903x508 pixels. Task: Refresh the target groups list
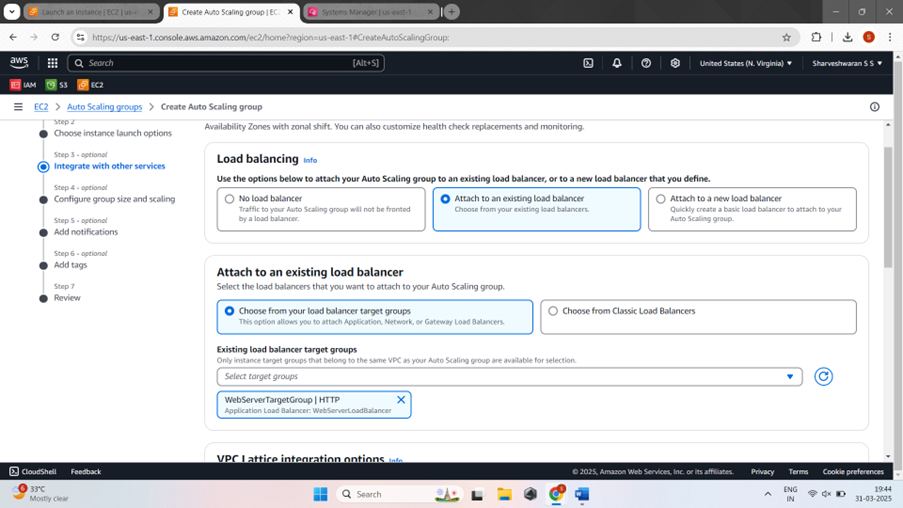tap(824, 376)
